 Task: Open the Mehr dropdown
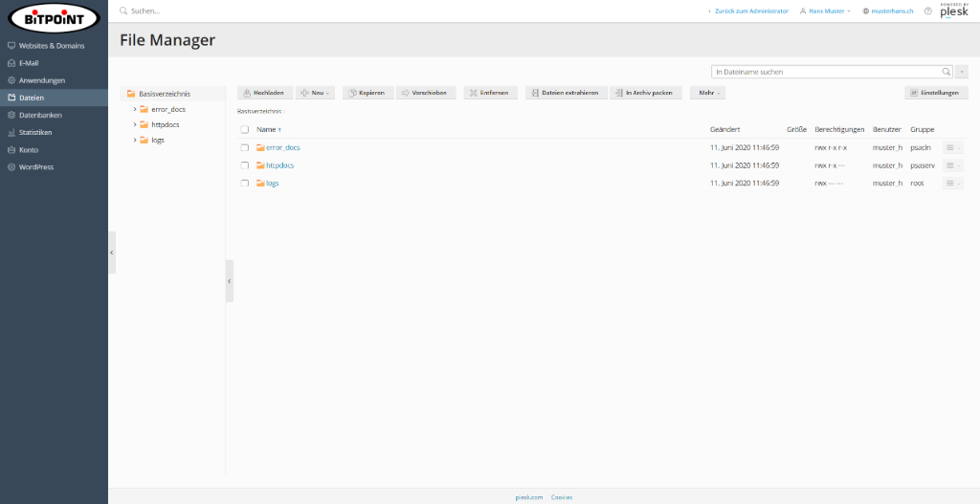[707, 93]
